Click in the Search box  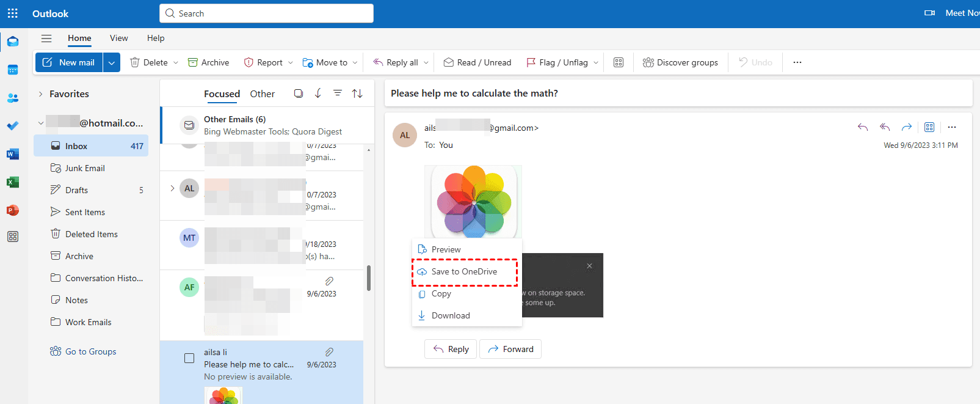coord(266,13)
